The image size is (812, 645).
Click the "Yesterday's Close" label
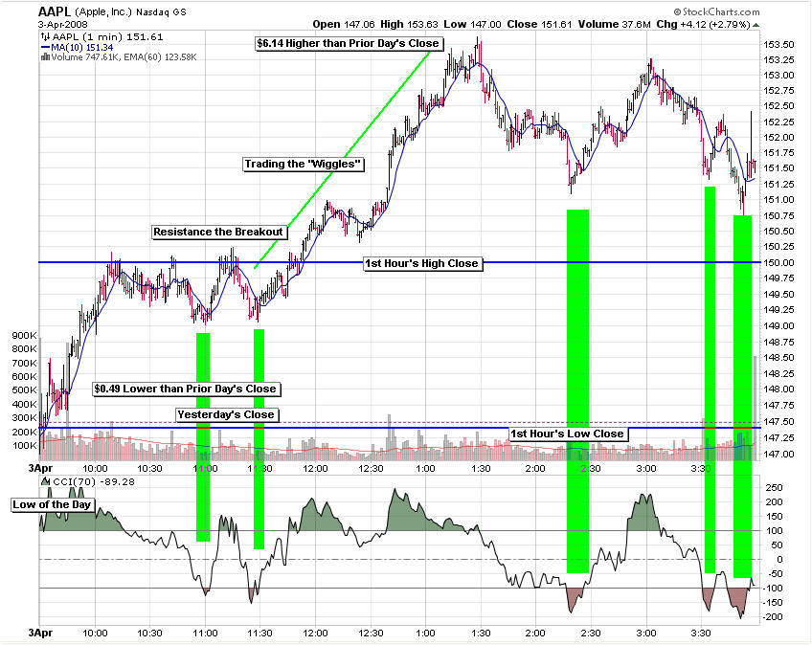(226, 414)
